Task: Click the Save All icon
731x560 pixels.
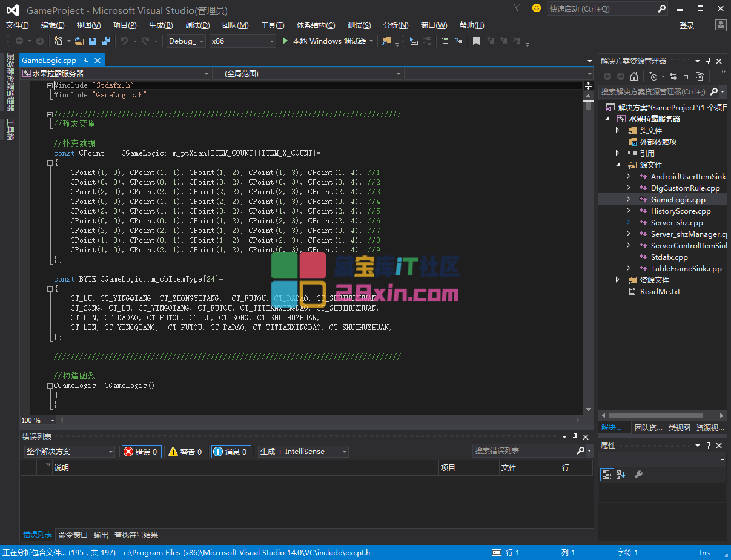Action: tap(106, 41)
